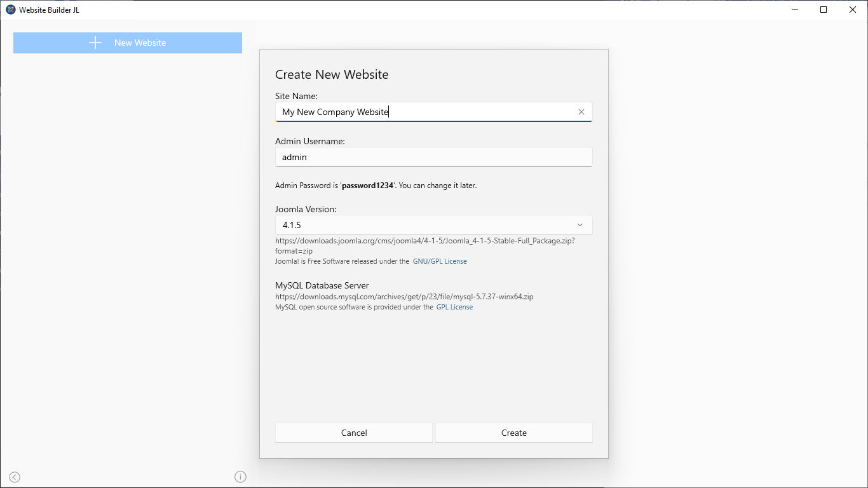868x488 pixels.
Task: Minimize the Website Builder JL window
Action: (x=795, y=10)
